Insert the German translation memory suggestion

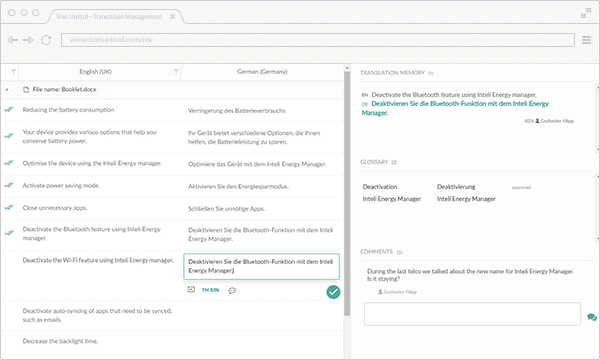click(x=455, y=108)
